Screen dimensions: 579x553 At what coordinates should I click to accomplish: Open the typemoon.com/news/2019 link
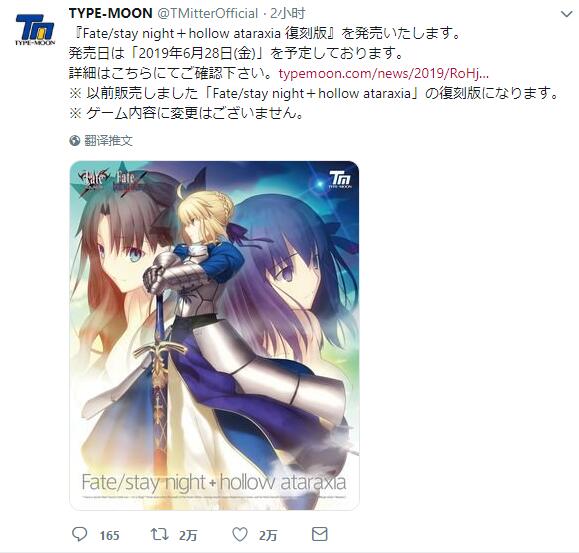[x=384, y=73]
